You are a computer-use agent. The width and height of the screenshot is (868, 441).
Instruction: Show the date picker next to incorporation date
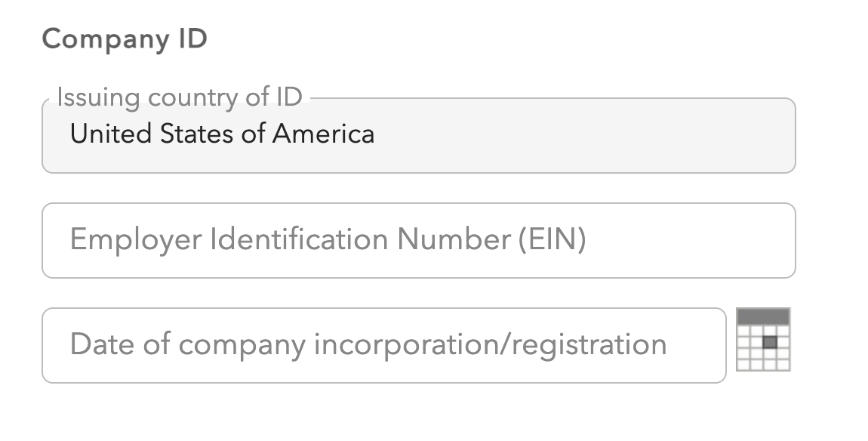point(763,339)
